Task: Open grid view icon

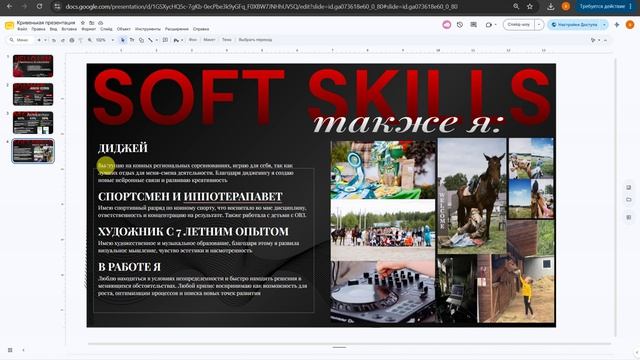Action: pos(10,350)
